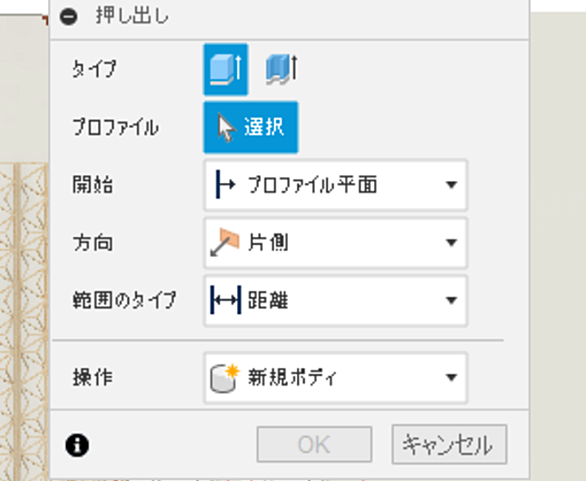Viewport: 586px width, 481px height.
Task: Click the 距離 distance extent icon
Action: (x=225, y=300)
